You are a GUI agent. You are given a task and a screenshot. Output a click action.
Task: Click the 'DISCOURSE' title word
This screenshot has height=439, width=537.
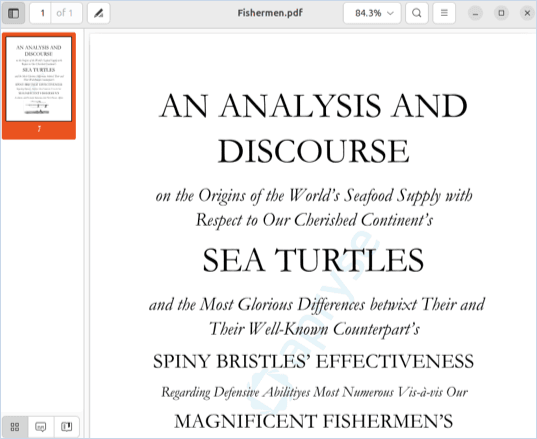[313, 151]
